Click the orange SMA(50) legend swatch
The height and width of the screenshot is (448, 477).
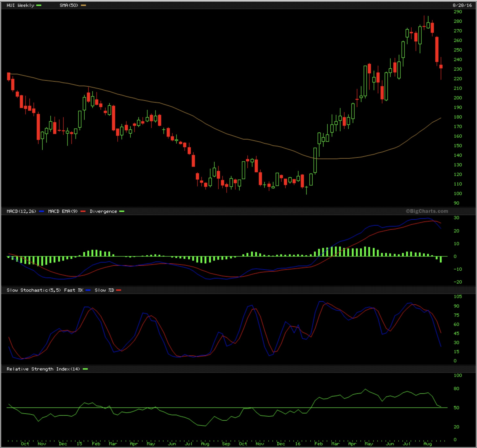[x=83, y=5]
